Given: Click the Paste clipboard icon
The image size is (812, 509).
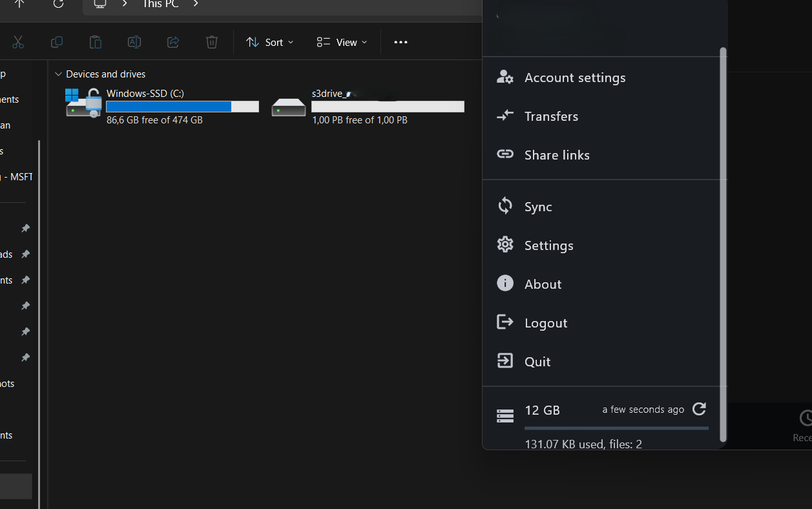Looking at the screenshot, I should [96, 42].
